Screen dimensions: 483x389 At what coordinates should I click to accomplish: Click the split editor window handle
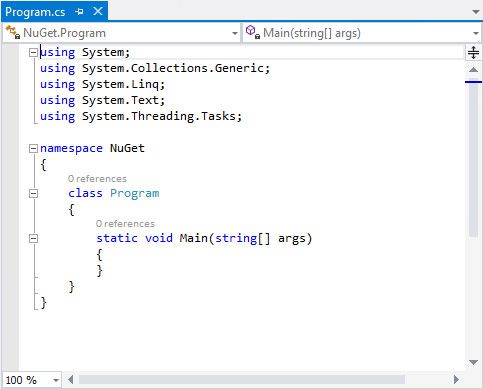click(x=473, y=52)
